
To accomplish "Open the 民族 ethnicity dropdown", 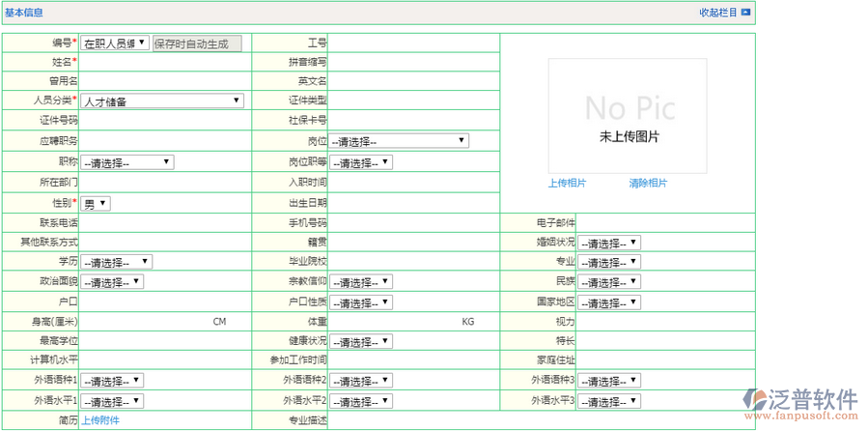I will 609,282.
